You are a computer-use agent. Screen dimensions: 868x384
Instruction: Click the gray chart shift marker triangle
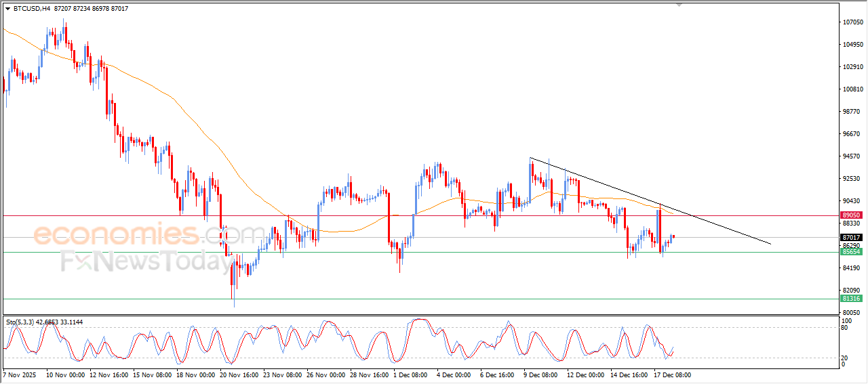[x=679, y=5]
